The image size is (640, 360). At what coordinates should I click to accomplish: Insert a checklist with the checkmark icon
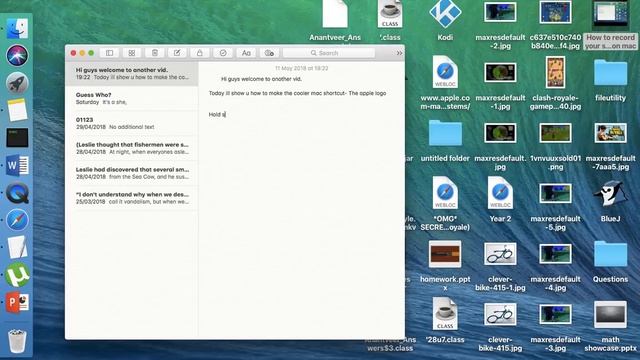coord(223,53)
